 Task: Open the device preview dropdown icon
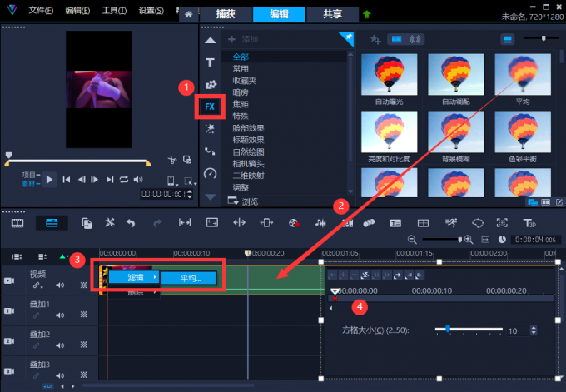tap(172, 181)
